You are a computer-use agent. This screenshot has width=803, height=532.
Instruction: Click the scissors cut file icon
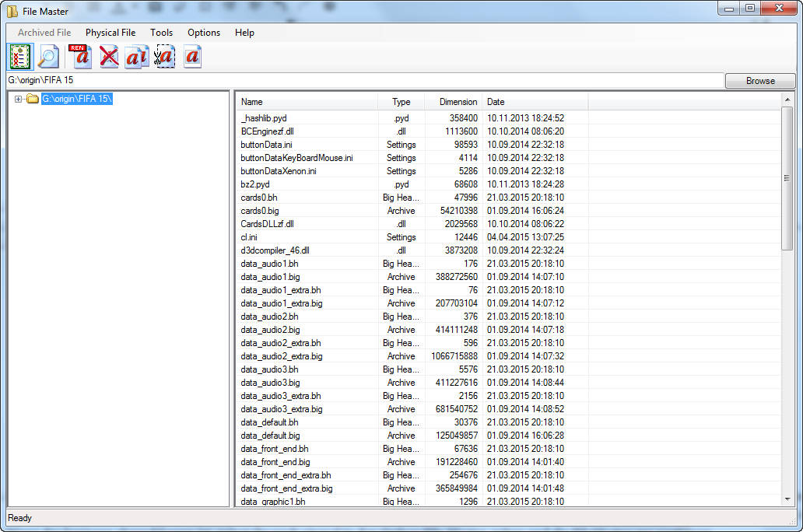[164, 56]
